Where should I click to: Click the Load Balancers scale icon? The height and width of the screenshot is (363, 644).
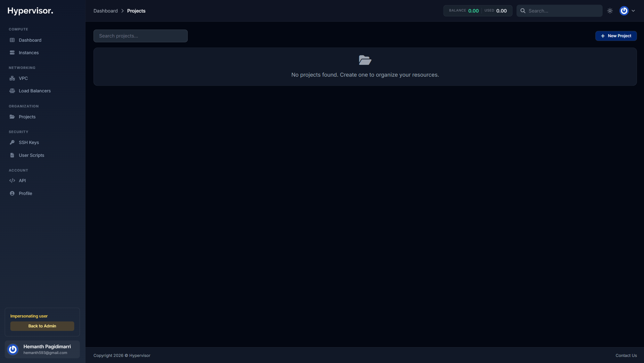pyautogui.click(x=12, y=91)
